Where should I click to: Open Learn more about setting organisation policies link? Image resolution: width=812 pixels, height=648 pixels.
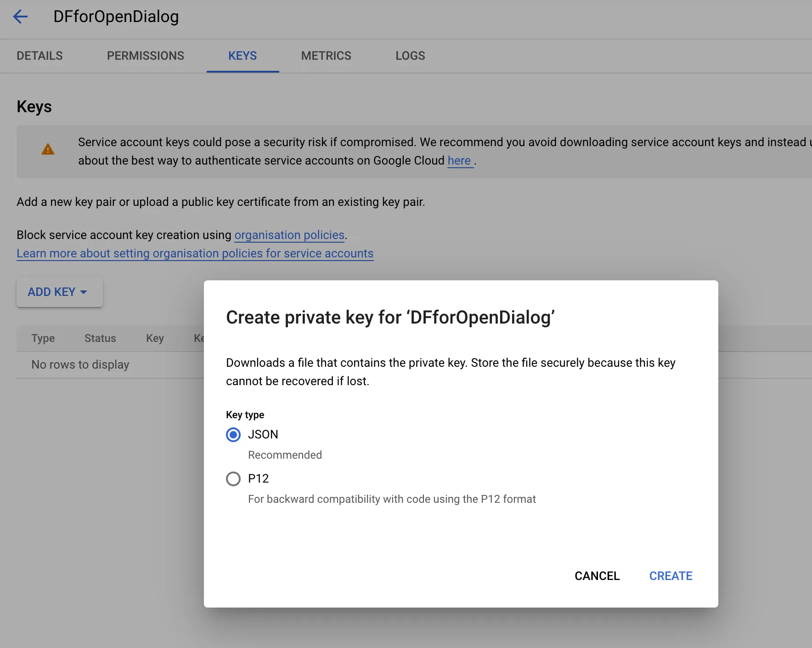[x=195, y=253]
